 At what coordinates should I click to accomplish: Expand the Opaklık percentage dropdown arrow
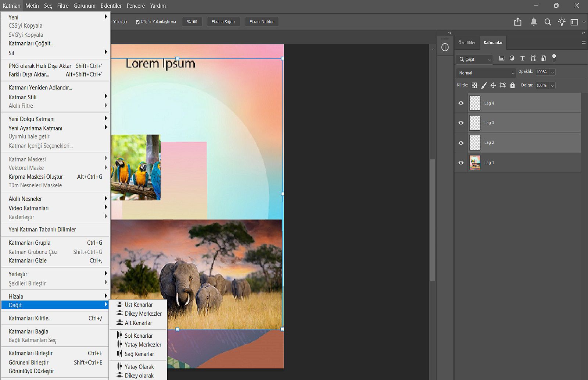click(552, 72)
